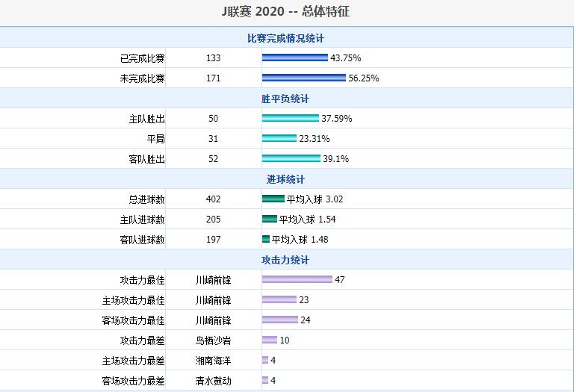
Task: Click the '主队进球数' row label
Action: click(x=142, y=220)
